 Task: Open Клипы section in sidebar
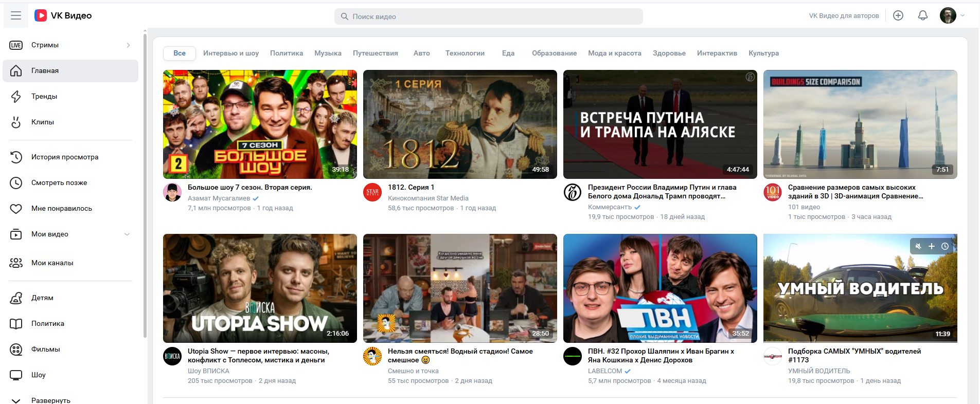coord(42,122)
